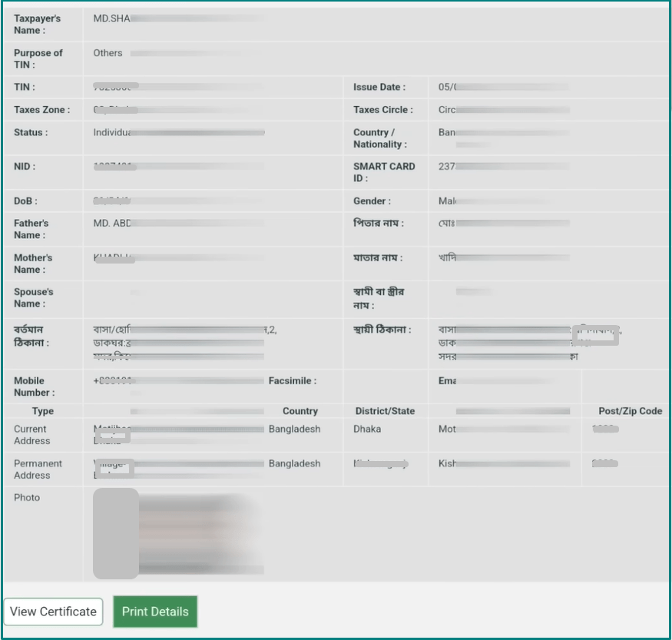Click the Mother's Name label
The width and height of the screenshot is (672, 640).
click(x=33, y=264)
